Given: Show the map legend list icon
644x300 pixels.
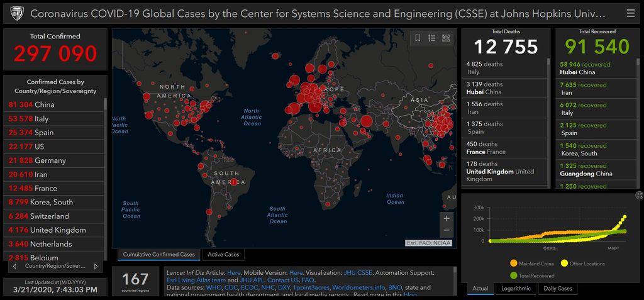Looking at the screenshot, I should pos(432,38).
